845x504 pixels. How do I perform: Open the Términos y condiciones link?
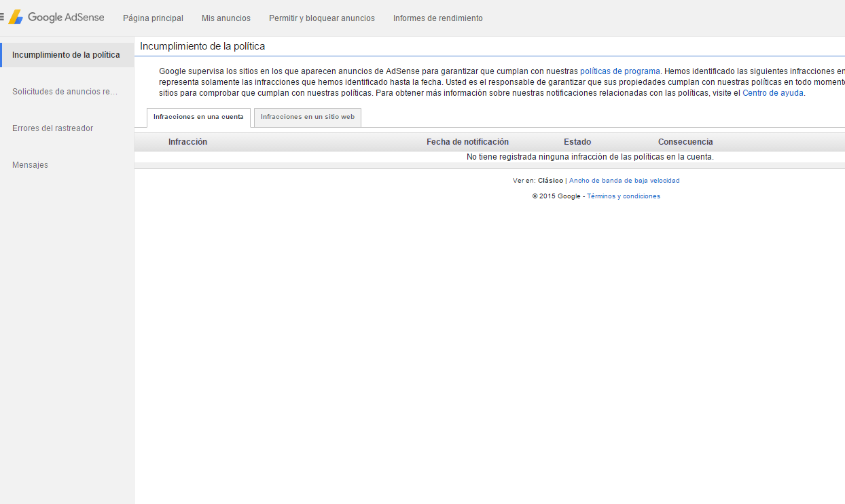pyautogui.click(x=623, y=196)
